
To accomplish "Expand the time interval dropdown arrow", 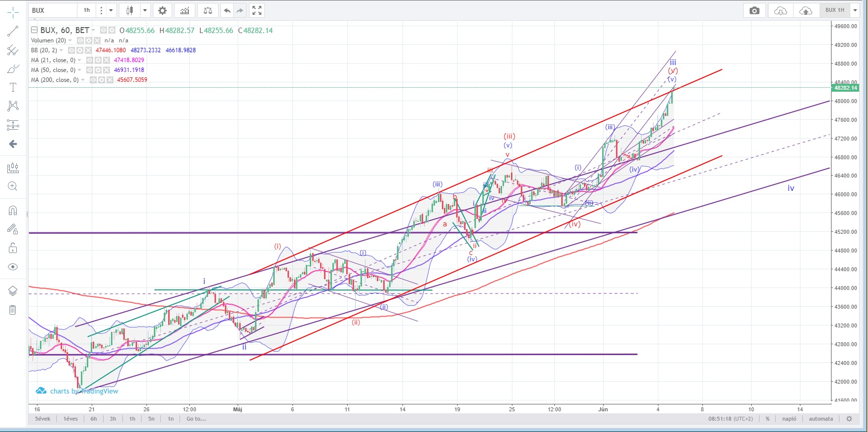I will [x=111, y=10].
